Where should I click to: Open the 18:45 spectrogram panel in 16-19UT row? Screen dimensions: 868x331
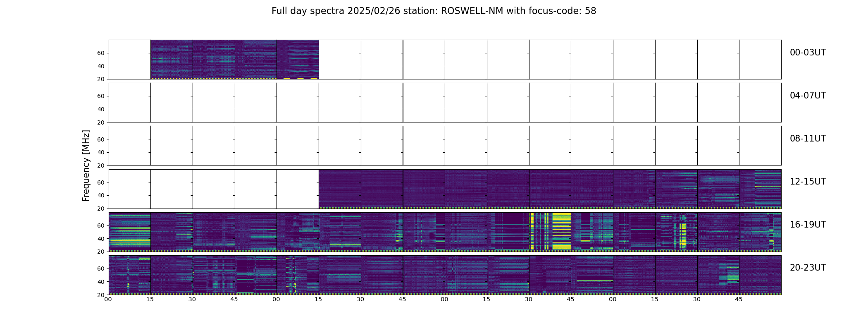click(x=592, y=232)
